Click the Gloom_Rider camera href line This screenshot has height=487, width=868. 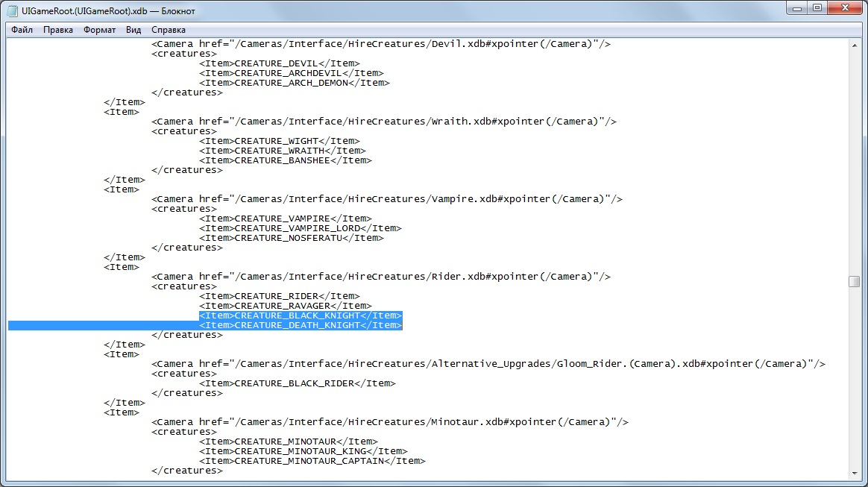click(488, 364)
